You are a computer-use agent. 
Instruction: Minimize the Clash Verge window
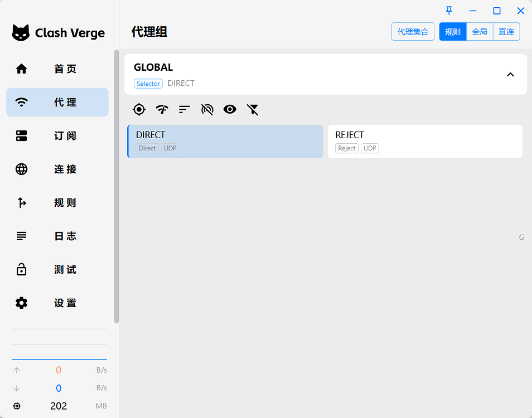pyautogui.click(x=473, y=11)
